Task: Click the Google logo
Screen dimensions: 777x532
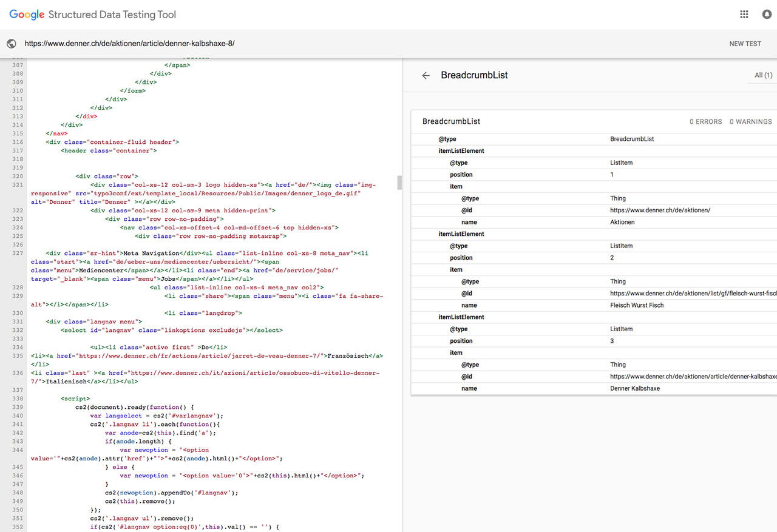Action: click(x=27, y=15)
